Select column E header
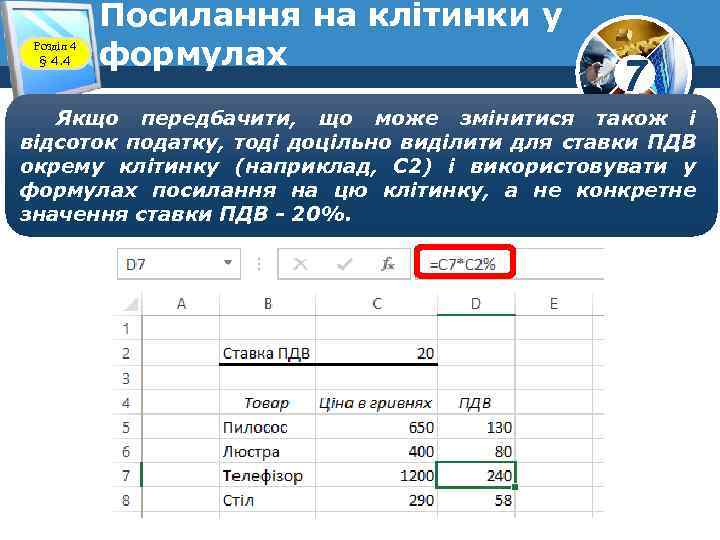The width and height of the screenshot is (720, 540). click(554, 304)
